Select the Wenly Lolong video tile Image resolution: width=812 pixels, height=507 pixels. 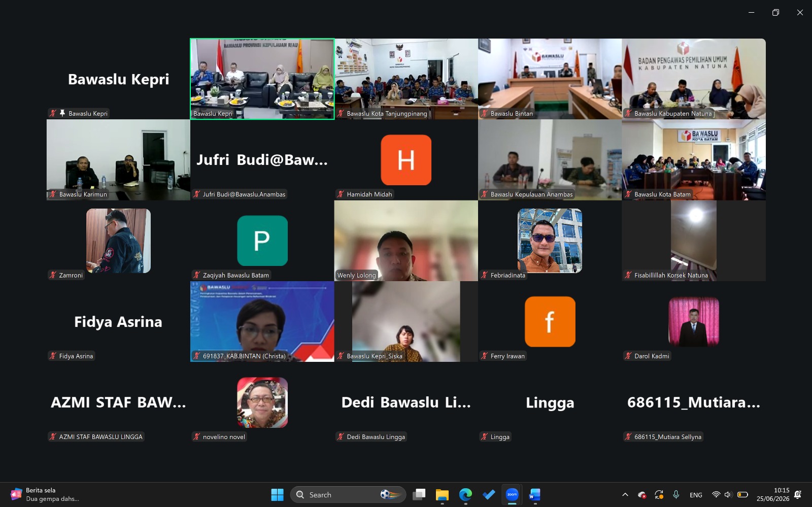pyautogui.click(x=406, y=241)
